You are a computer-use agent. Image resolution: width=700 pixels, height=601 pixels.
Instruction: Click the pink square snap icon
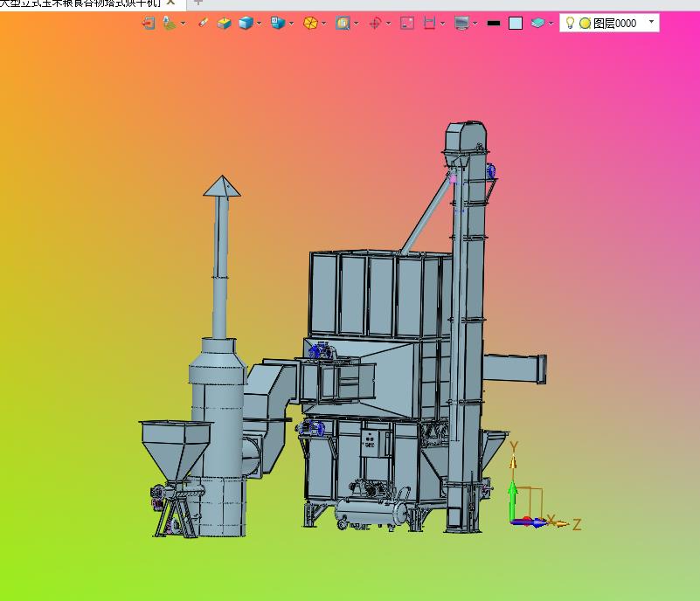(407, 23)
